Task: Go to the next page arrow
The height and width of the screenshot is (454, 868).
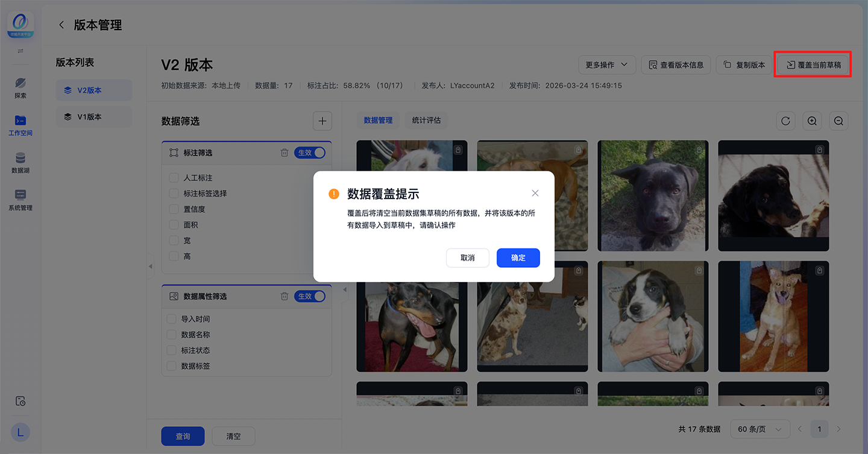Action: pos(838,429)
